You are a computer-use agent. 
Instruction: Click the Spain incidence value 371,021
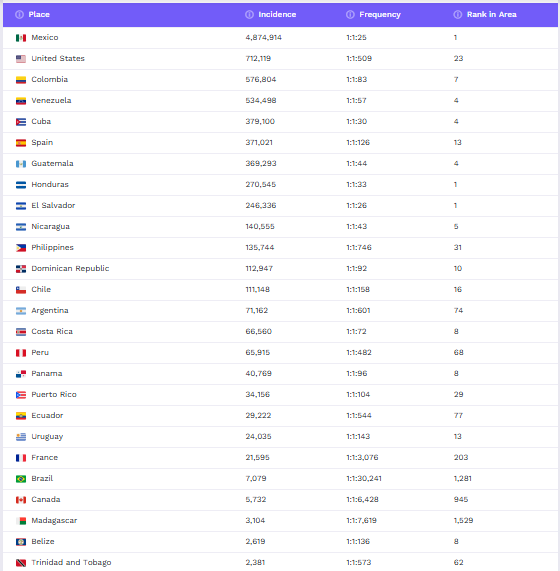[259, 142]
